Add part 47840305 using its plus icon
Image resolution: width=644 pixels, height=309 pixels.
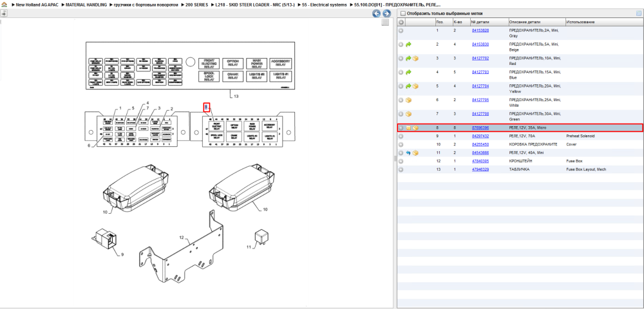click(x=401, y=162)
